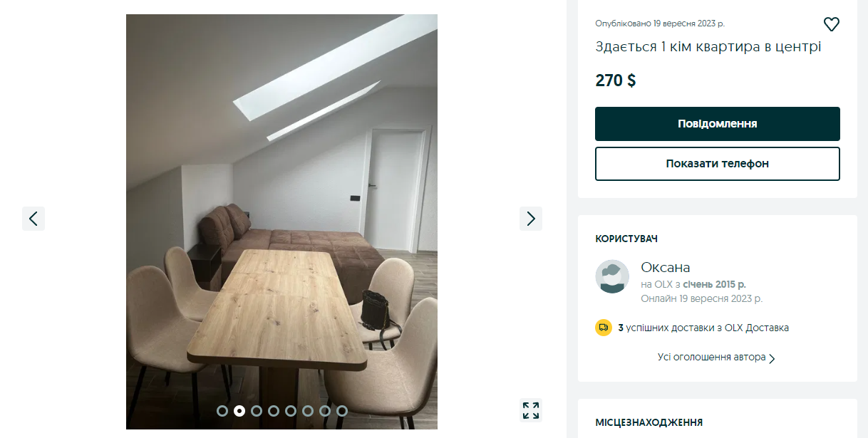Click the Повідомлення button

tap(718, 124)
